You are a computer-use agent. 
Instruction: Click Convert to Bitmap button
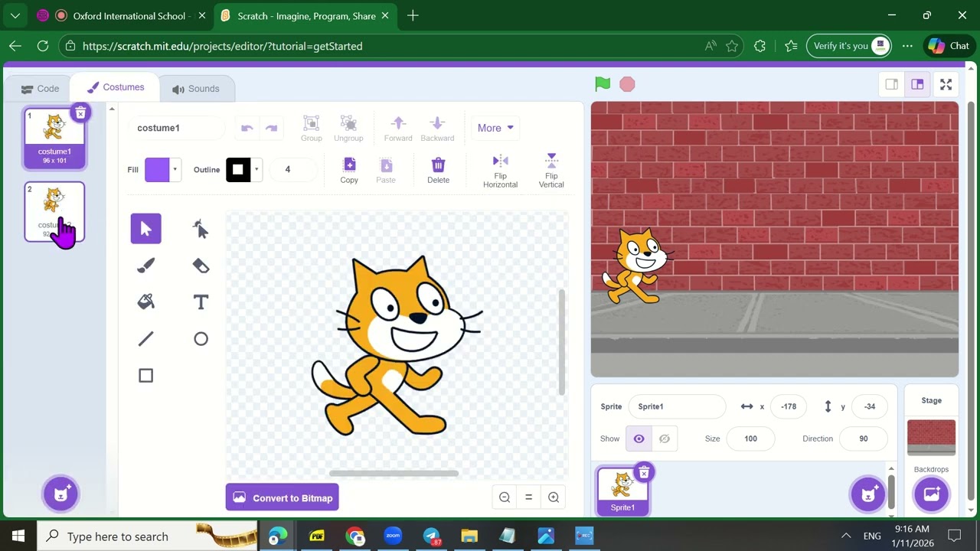(x=282, y=497)
